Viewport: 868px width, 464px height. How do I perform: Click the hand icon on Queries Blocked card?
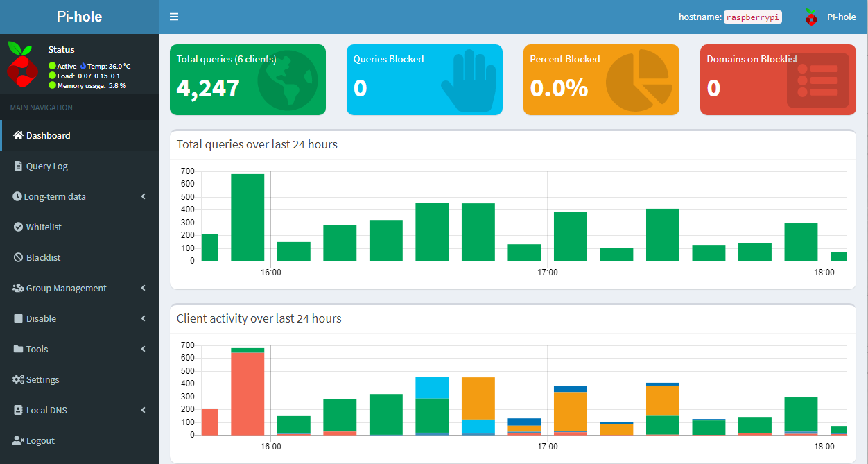(x=468, y=80)
